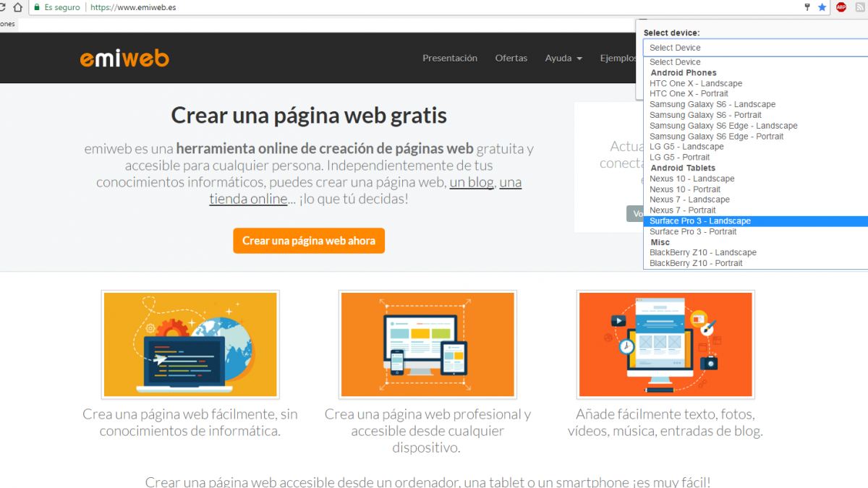Viewport: 868px width, 488px height.
Task: Choose Samsung Galaxy S6 - Portrait
Action: pos(755,115)
